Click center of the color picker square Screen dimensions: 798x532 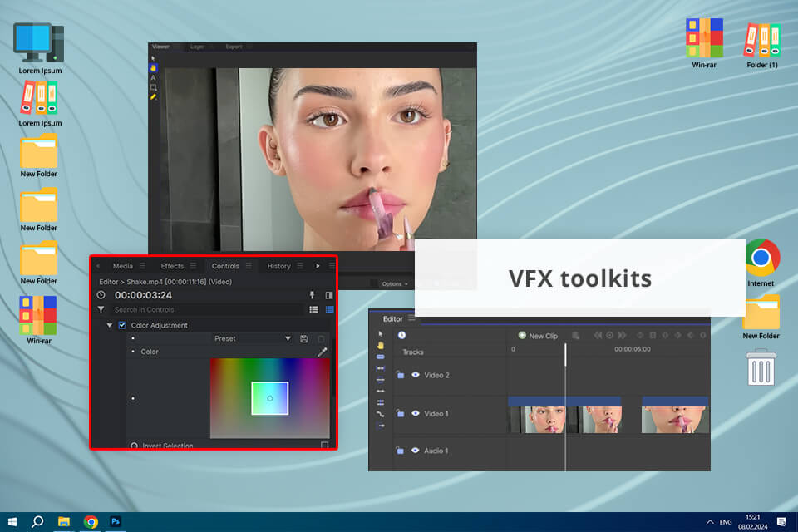269,398
